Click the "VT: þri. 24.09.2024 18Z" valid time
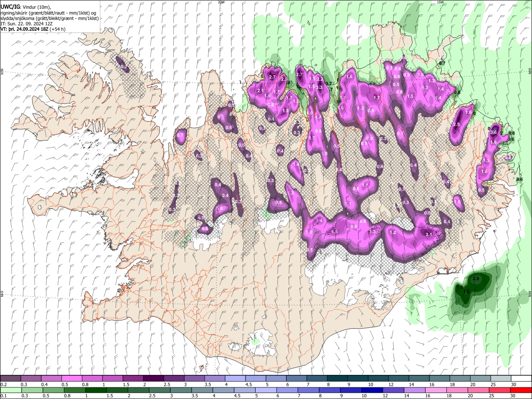 [x=24, y=30]
